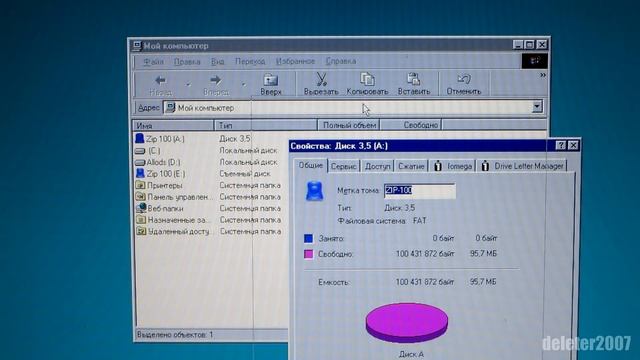This screenshot has height=360, width=640.
Task: Open the Forward button history dropdown arrow
Action: coord(244,84)
